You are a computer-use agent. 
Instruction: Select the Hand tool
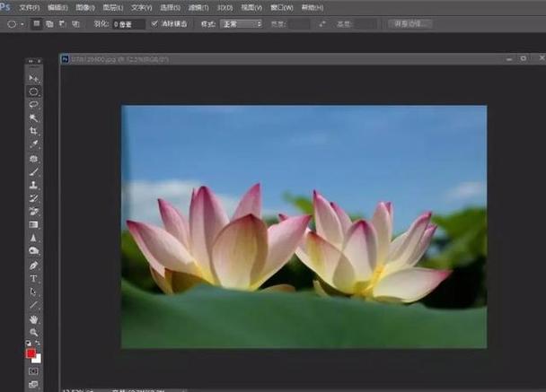click(34, 318)
